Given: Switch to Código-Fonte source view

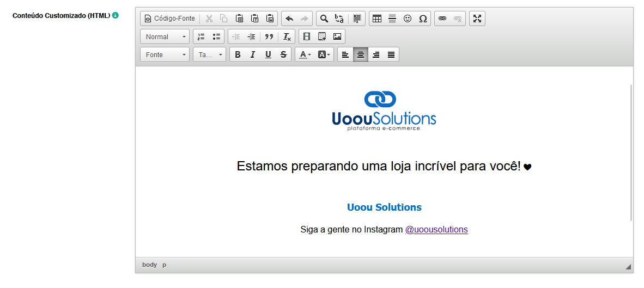Looking at the screenshot, I should [x=169, y=19].
